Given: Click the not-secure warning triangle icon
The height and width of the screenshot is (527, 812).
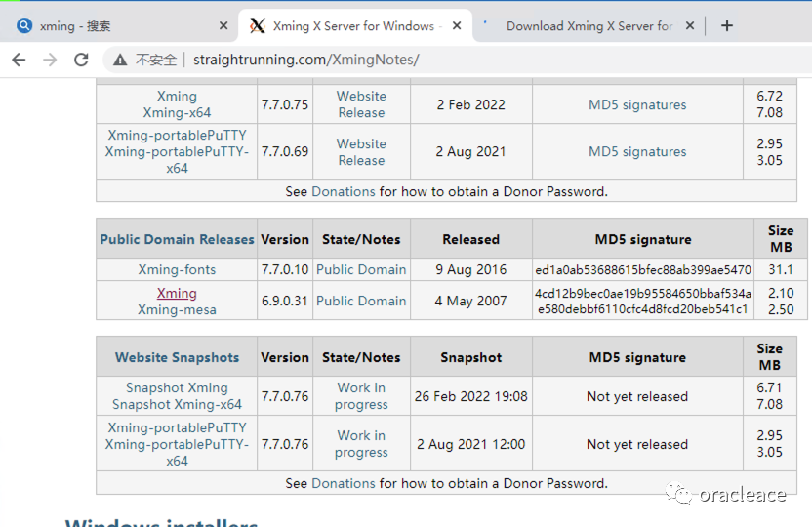Looking at the screenshot, I should click(x=120, y=61).
